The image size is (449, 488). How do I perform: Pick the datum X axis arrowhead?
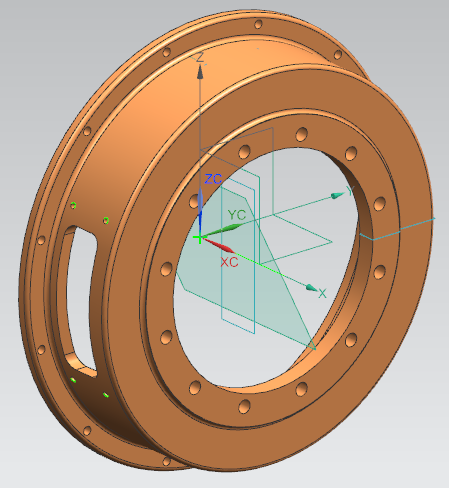[312, 288]
